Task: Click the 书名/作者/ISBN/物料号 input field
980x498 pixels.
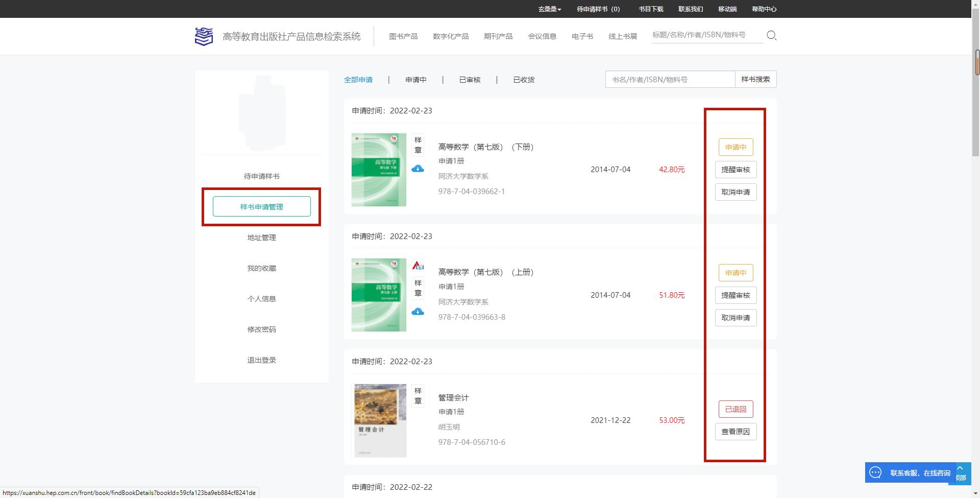Action: 669,79
